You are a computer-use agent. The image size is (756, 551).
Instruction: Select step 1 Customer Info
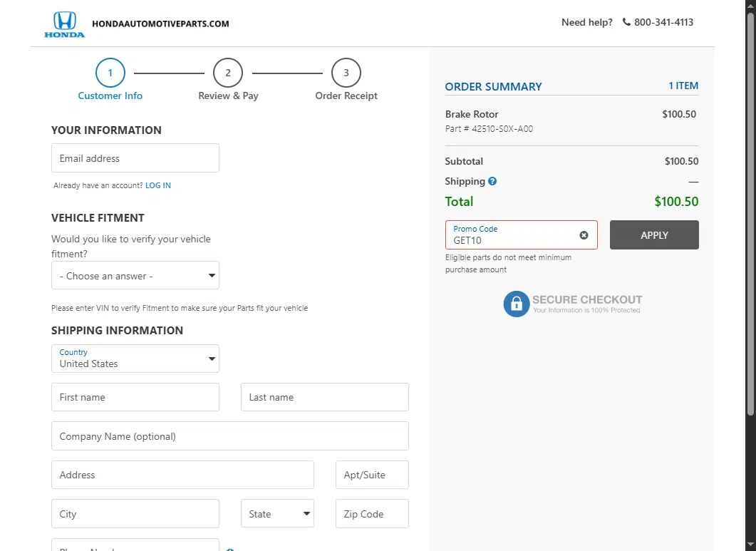tap(110, 80)
